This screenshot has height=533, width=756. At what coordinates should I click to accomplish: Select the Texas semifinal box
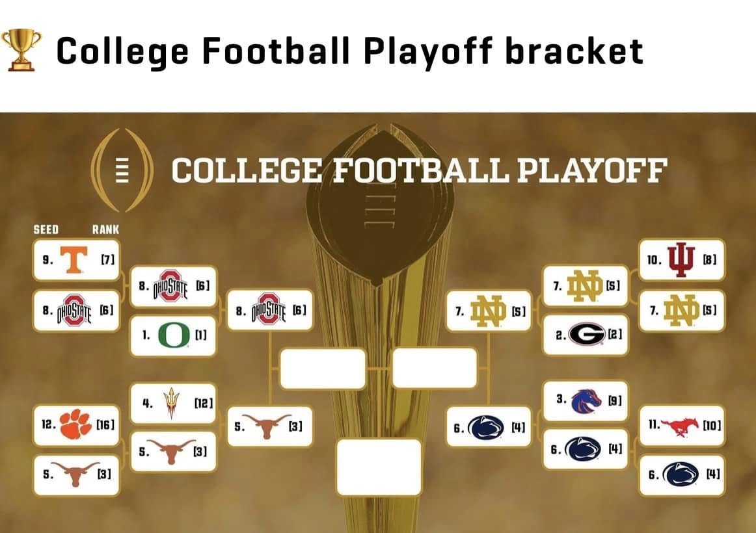click(x=270, y=426)
